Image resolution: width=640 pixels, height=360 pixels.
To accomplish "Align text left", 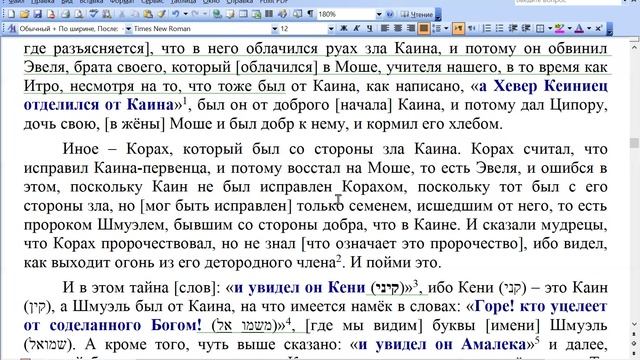I will [x=384, y=28].
